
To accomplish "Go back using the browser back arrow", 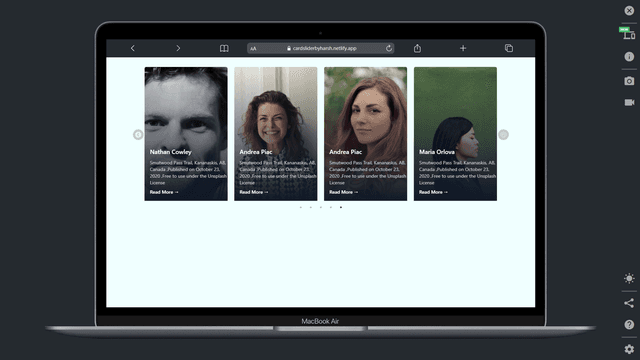I will coord(133,48).
